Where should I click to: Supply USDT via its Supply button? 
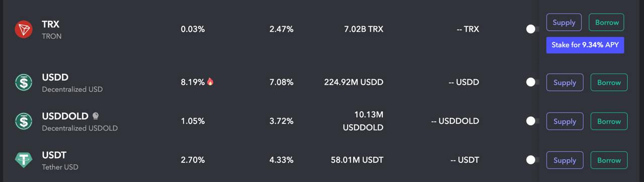point(565,160)
